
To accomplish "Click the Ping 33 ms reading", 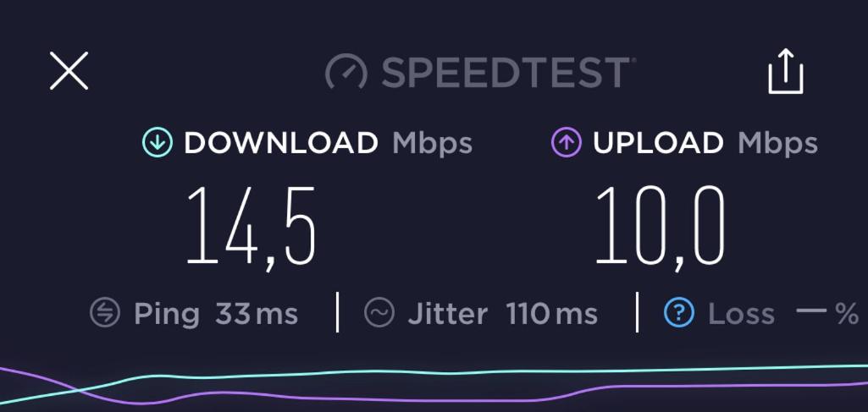I will (216, 314).
